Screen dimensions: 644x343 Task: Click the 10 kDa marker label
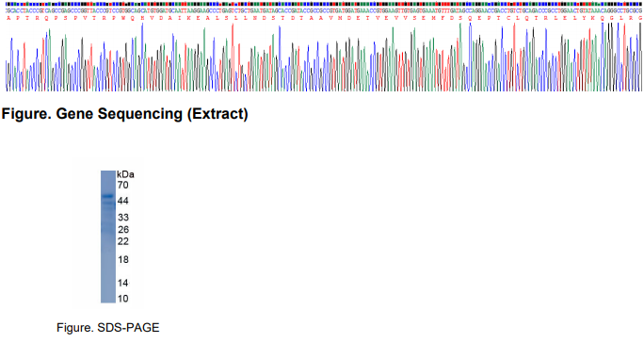pos(122,299)
